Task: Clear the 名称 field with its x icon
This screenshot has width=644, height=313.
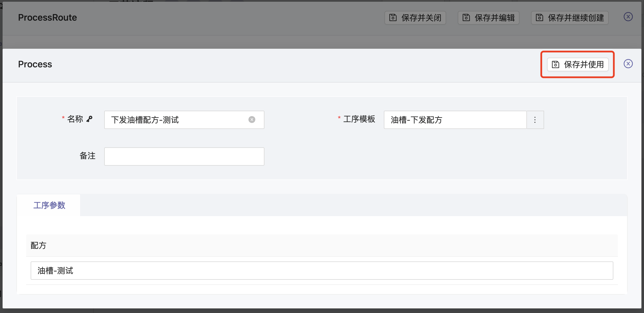Action: [252, 120]
